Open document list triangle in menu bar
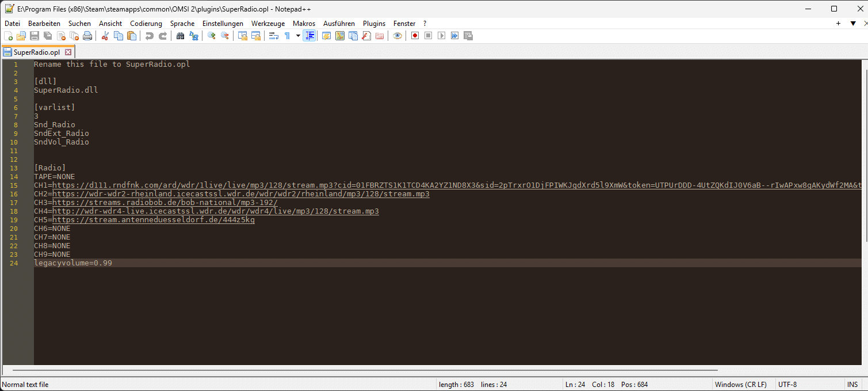This screenshot has height=391, width=868. coord(853,24)
